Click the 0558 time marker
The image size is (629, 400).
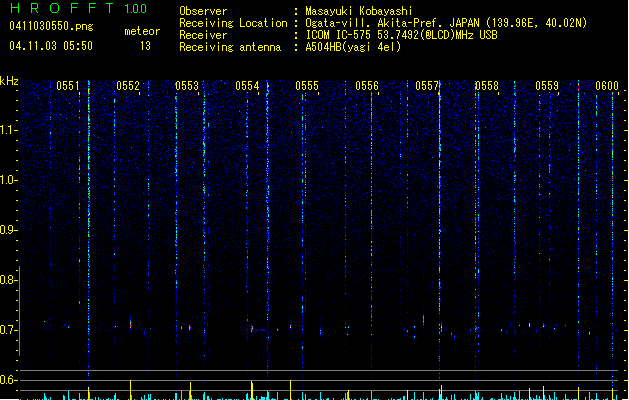pyautogui.click(x=487, y=86)
